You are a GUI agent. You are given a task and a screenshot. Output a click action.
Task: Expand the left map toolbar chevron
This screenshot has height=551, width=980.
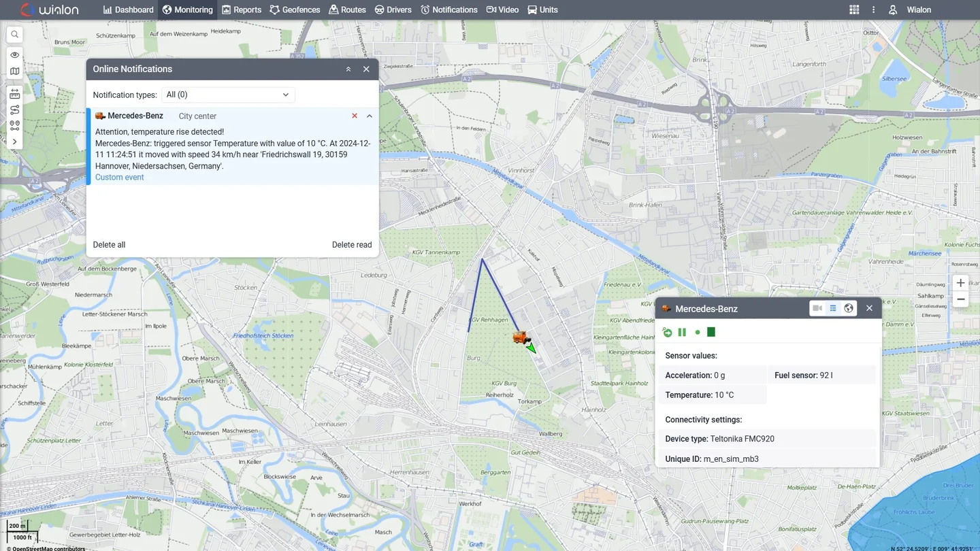coord(14,141)
